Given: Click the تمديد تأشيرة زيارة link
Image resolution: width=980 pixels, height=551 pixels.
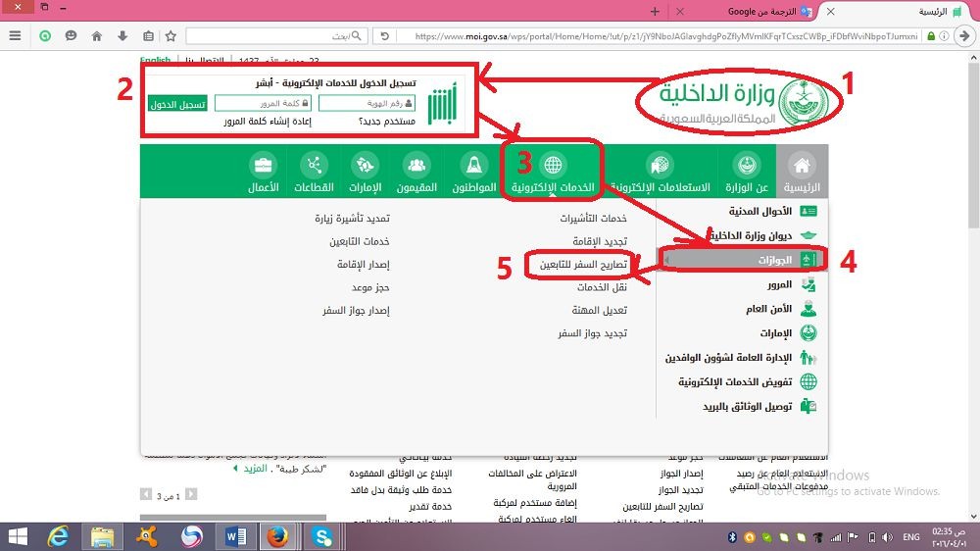Looking at the screenshot, I should 352,219.
